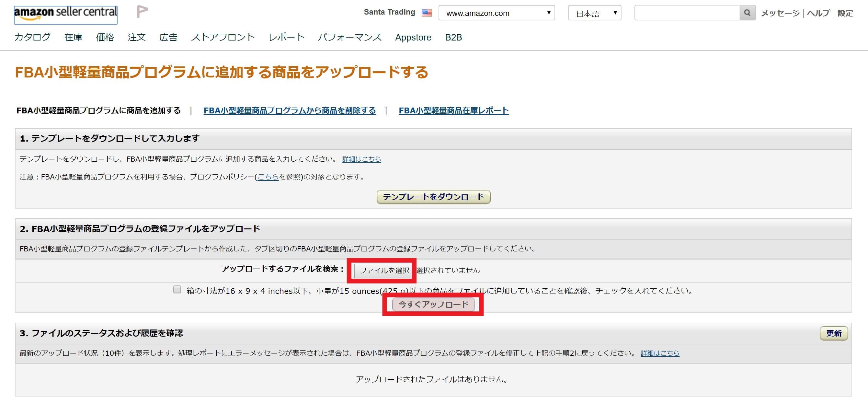Viewport: 868px width, 416px height.
Task: Open the こちら program policy link
Action: (268, 177)
